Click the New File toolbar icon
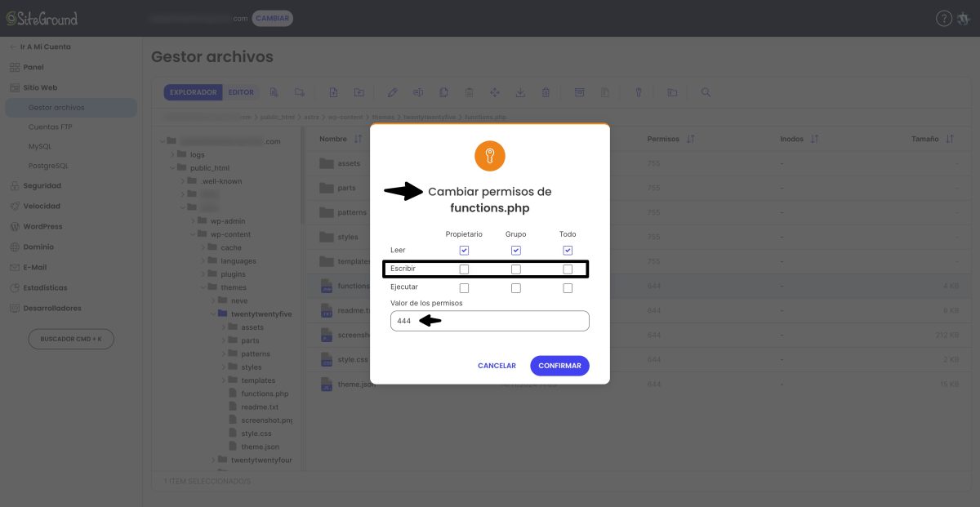 point(274,92)
